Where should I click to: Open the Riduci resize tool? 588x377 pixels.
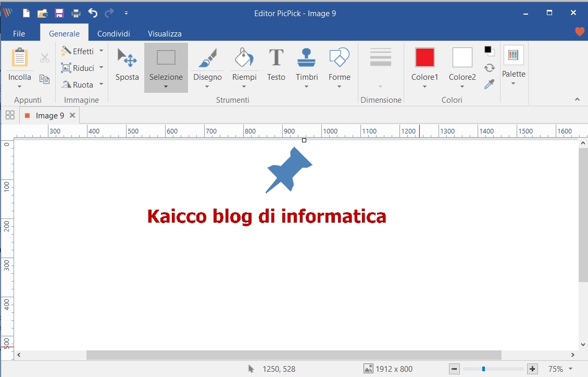pos(78,68)
